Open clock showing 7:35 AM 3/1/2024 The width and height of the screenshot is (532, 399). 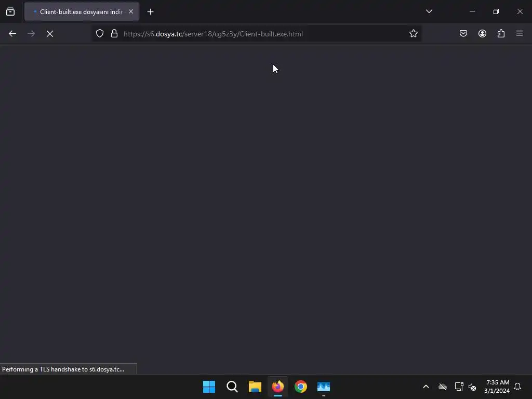coord(497,387)
